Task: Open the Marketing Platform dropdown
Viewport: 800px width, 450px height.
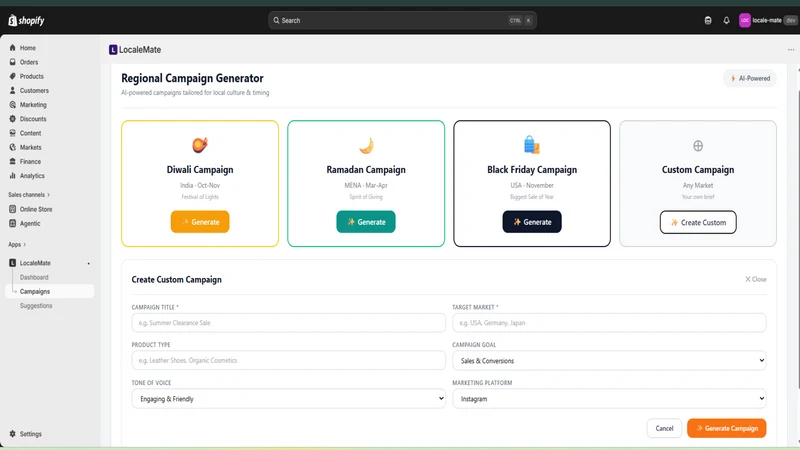Action: click(x=609, y=398)
